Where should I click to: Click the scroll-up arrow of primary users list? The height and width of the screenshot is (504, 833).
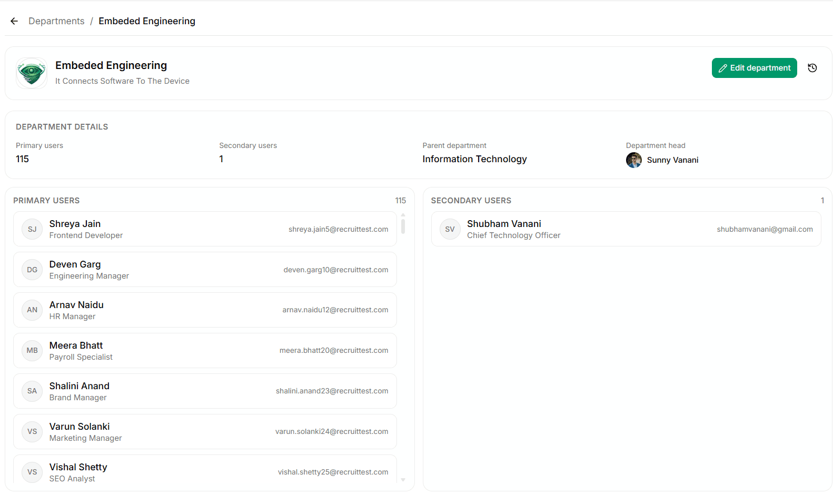(403, 215)
